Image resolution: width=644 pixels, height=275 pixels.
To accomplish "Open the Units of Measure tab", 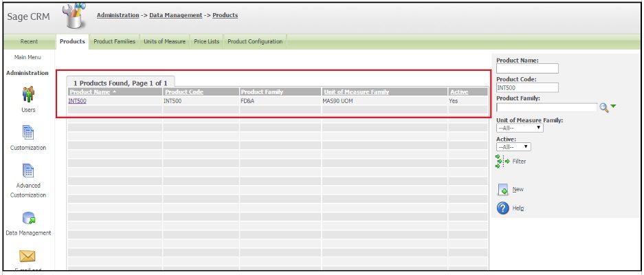I will (x=164, y=41).
